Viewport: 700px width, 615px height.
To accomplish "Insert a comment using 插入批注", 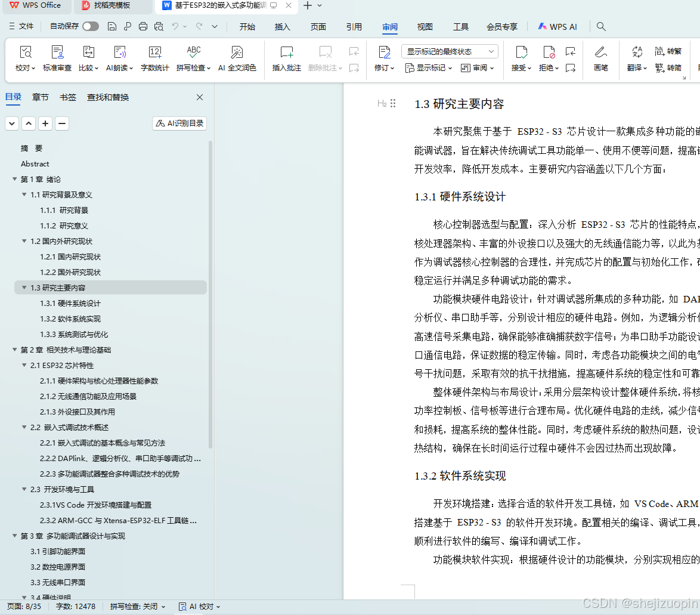I will coord(287,58).
